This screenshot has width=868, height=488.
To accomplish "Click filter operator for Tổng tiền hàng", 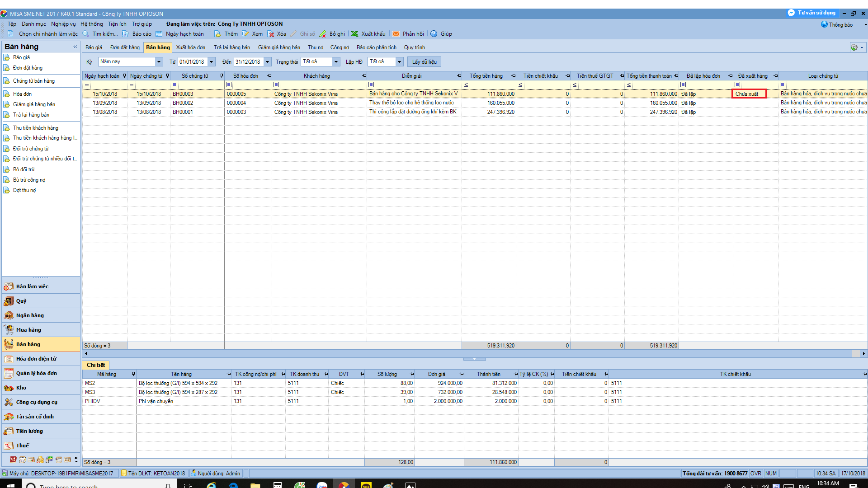I will coord(466,84).
